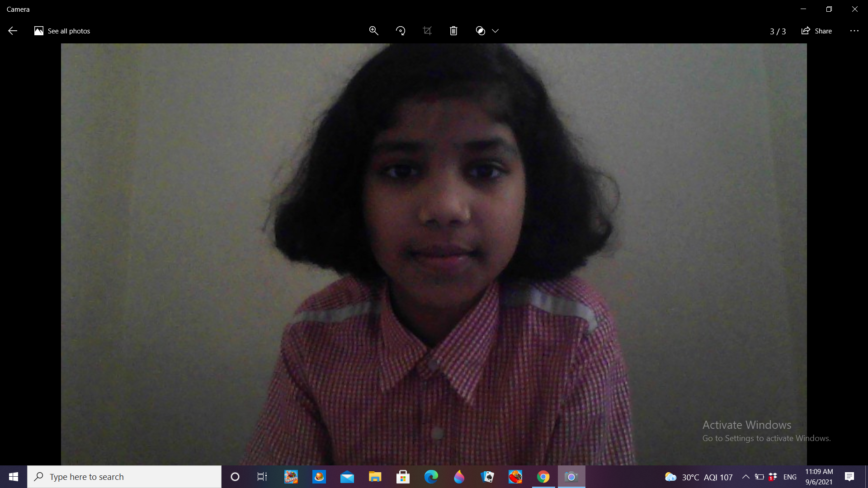Open File Explorer from taskbar
868x488 pixels.
[x=375, y=477]
